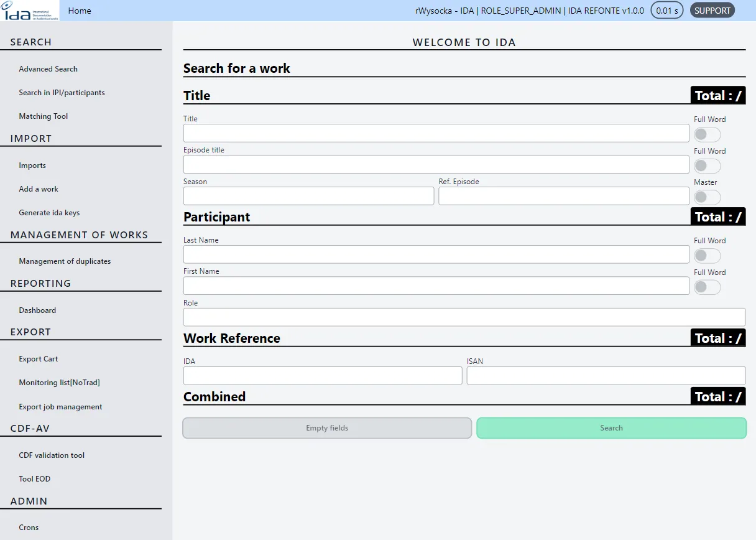Image resolution: width=756 pixels, height=540 pixels.
Task: Enable the Master switch
Action: pyautogui.click(x=707, y=197)
